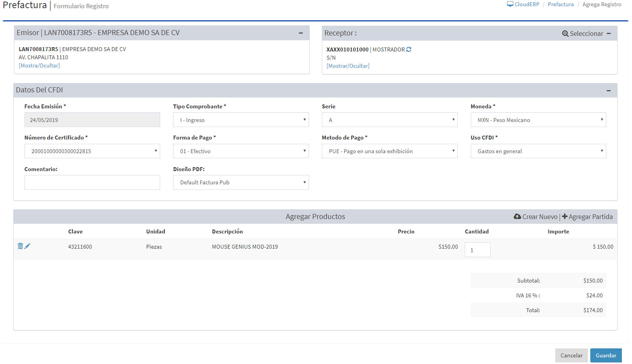Click the Precio column header
The image size is (632, 364).
[x=406, y=231]
